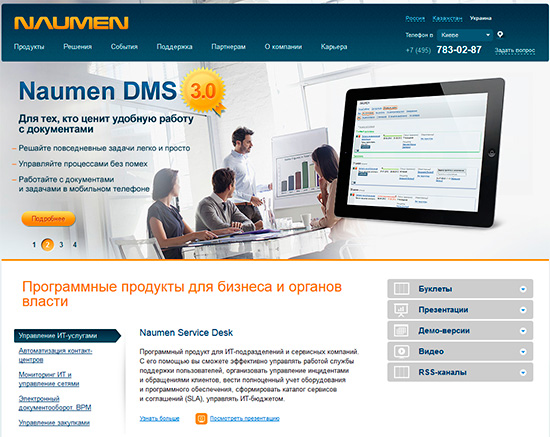Screen dimensions: 550x437
Task: Switch to slide 4 in banner pager
Action: point(75,244)
